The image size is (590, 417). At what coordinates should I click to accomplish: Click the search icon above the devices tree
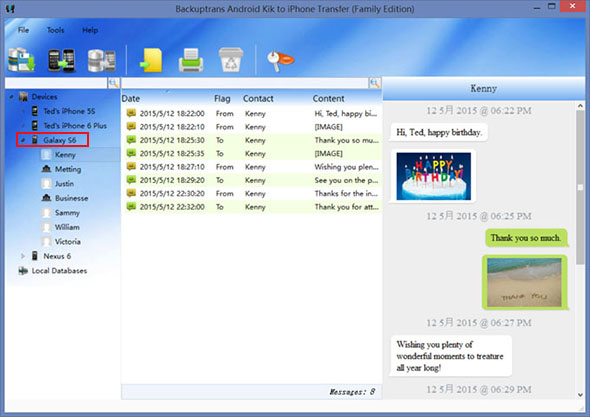113,83
